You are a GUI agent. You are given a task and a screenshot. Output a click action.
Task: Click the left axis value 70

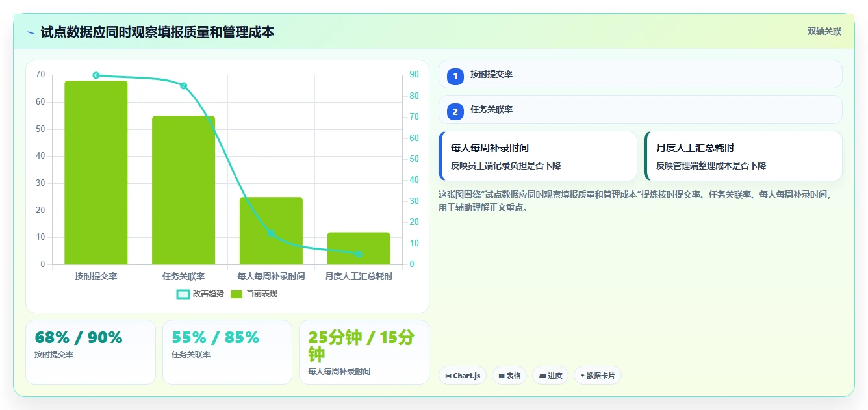(40, 75)
